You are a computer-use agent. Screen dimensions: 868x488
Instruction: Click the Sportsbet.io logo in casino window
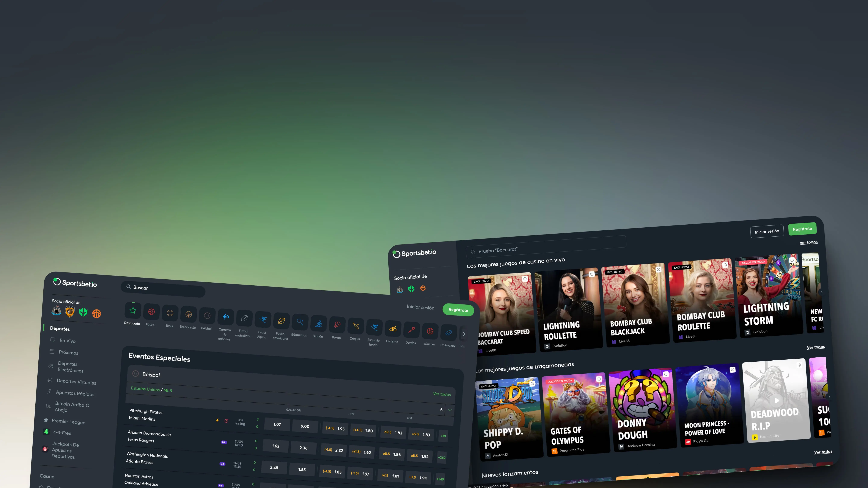tap(414, 253)
